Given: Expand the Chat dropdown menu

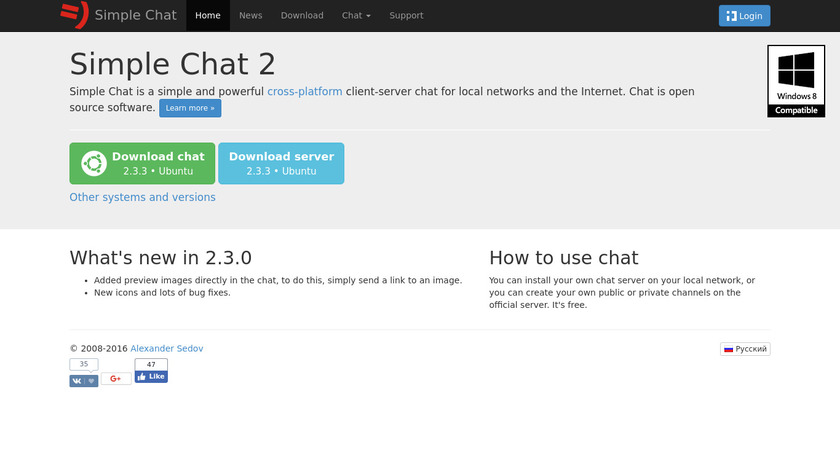Looking at the screenshot, I should [x=356, y=16].
